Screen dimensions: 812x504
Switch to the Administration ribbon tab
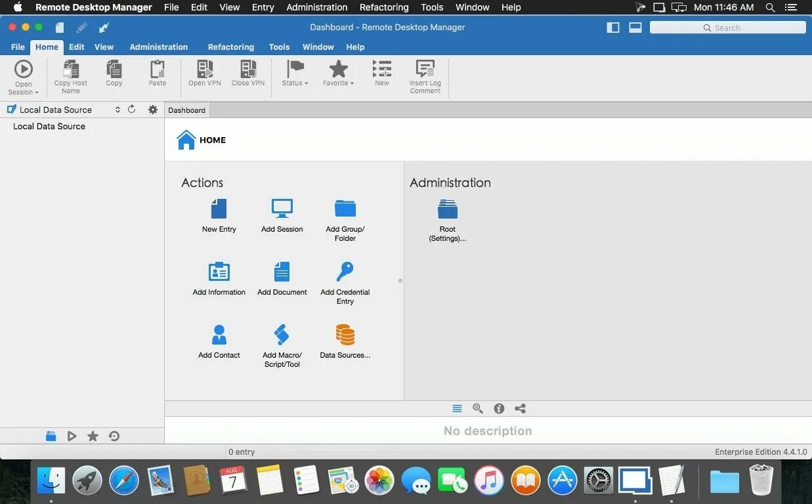click(158, 47)
